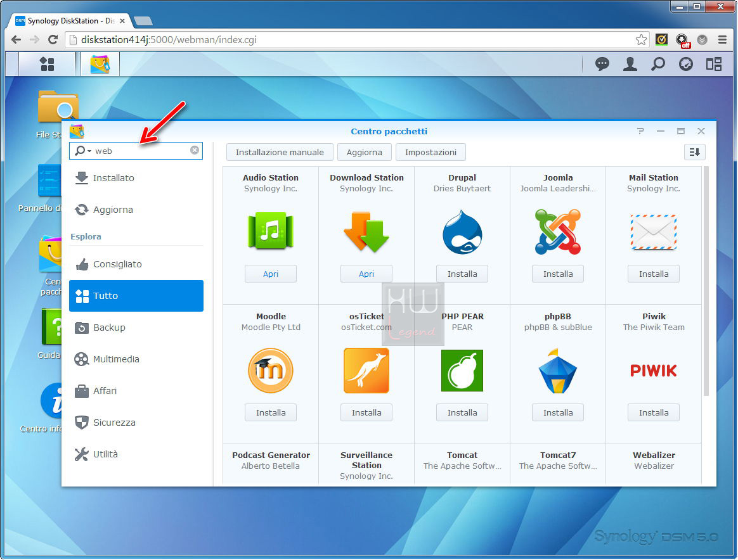Select the Consigliato category
The height and width of the screenshot is (560, 738).
pos(136,264)
